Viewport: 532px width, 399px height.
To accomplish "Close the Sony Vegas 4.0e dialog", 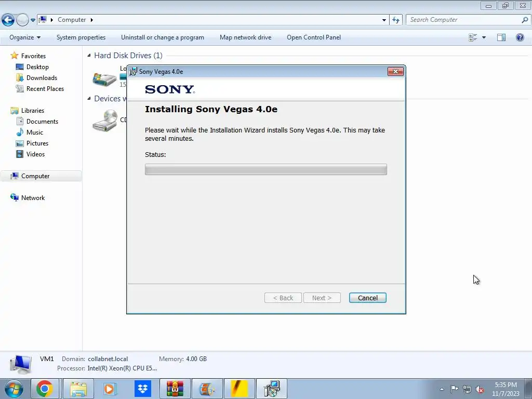I will 395,71.
